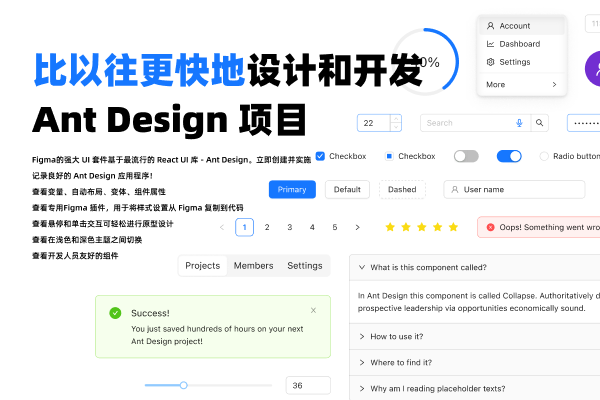
Task: Go to previous page arrow in pagination
Action: point(222,227)
